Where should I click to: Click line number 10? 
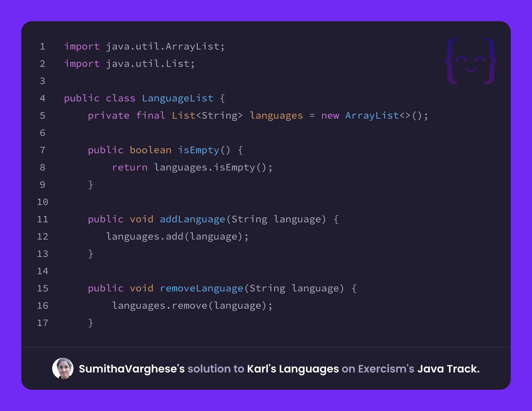43,202
